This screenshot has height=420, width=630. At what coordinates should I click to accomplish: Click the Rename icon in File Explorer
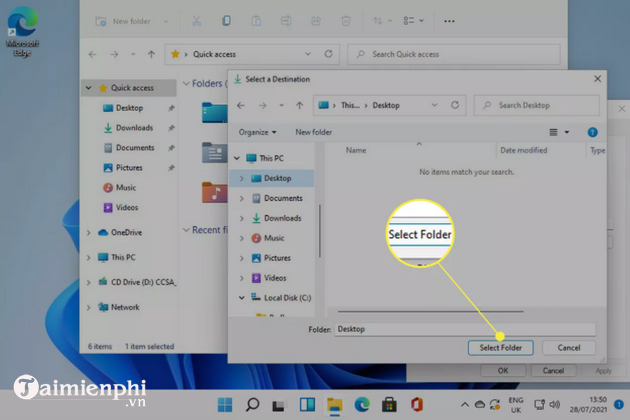click(286, 21)
